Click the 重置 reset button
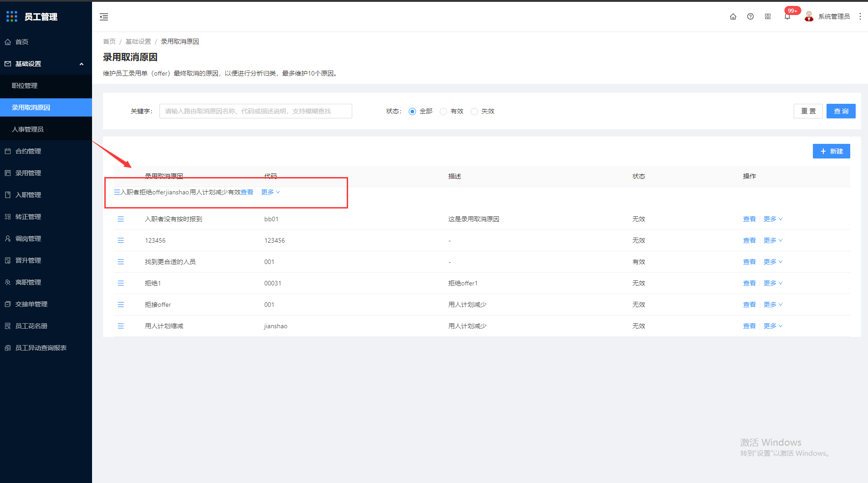Screen dimensions: 868x483 click(808, 111)
